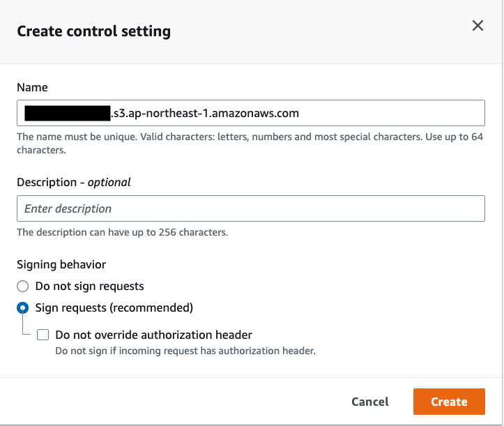Image resolution: width=504 pixels, height=426 pixels.
Task: Click the "Do not sign requests" label text
Action: pyautogui.click(x=89, y=286)
